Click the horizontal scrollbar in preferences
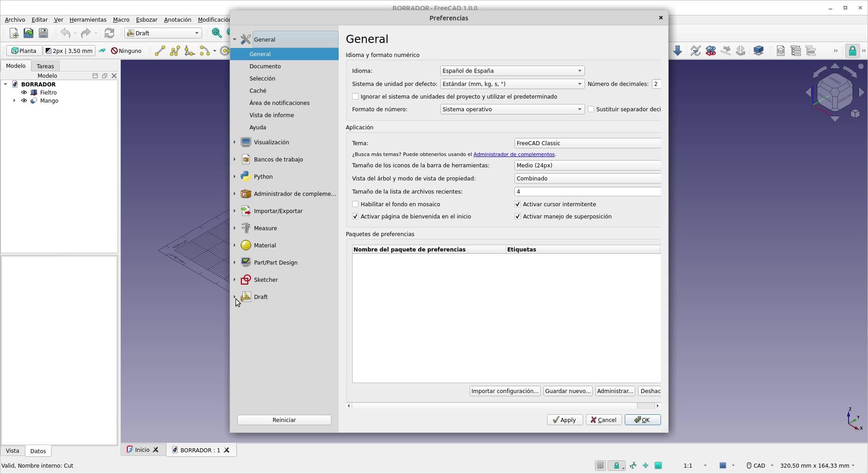 coord(503,406)
